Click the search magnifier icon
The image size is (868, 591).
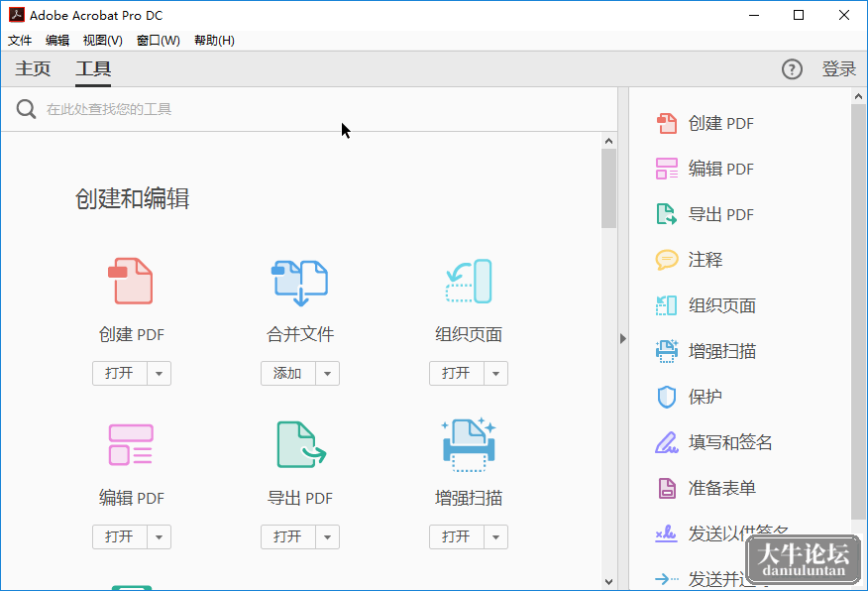pyautogui.click(x=26, y=109)
